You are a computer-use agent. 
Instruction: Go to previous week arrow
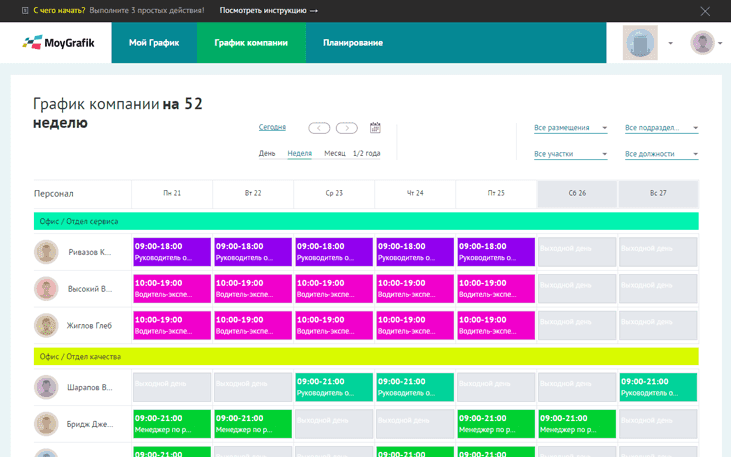pos(319,128)
